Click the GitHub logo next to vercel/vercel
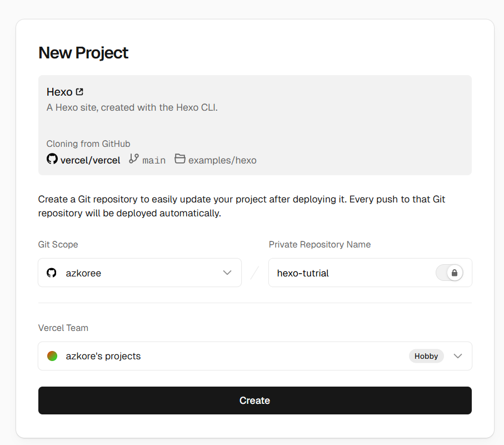This screenshot has height=445, width=504. click(x=52, y=159)
